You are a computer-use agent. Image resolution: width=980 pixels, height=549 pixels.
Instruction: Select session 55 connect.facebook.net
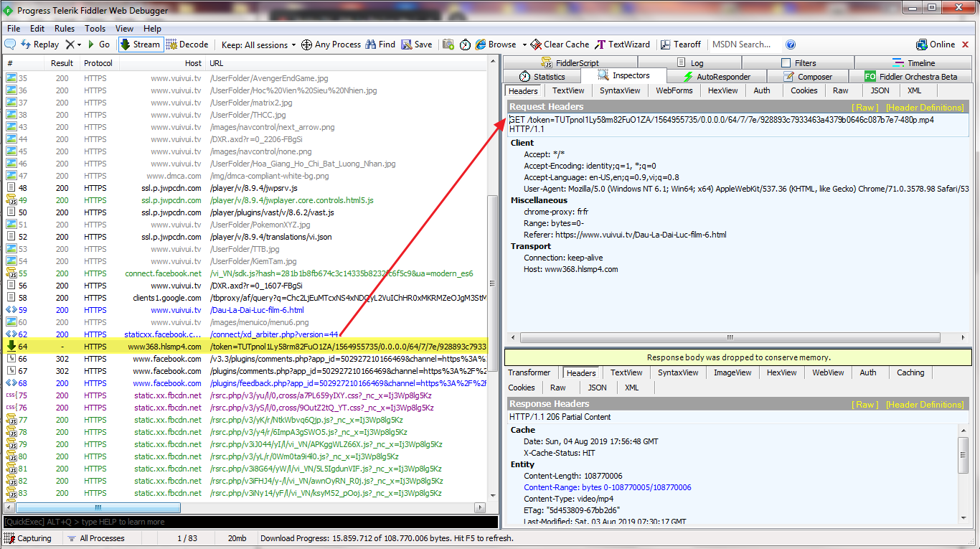(244, 273)
